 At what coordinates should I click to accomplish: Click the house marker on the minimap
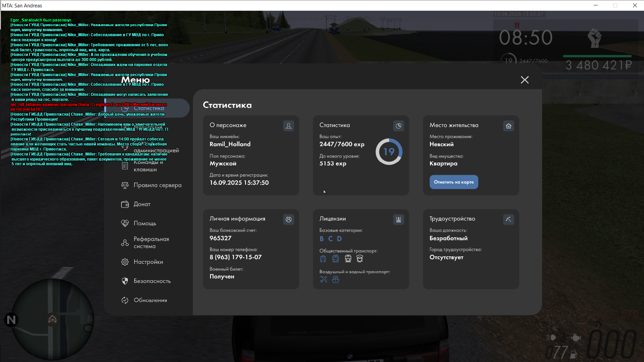(x=52, y=319)
